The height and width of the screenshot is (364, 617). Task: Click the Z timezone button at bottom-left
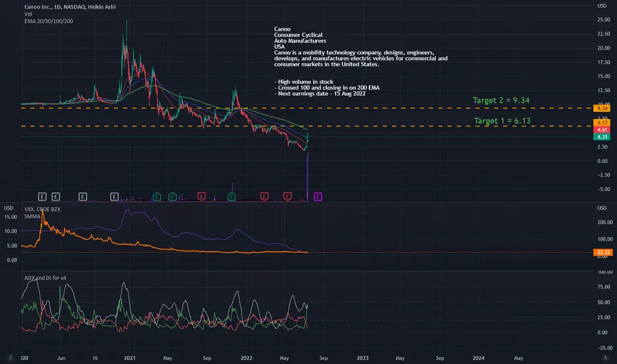pos(11,357)
